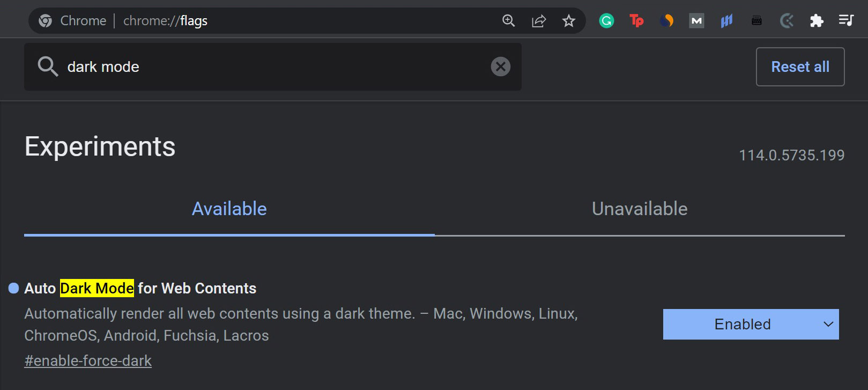
Task: Open the Extensions puzzle piece menu
Action: point(817,21)
